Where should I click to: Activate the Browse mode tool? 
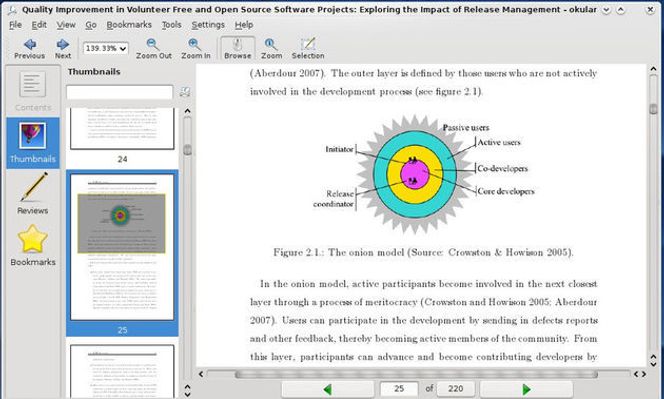237,48
